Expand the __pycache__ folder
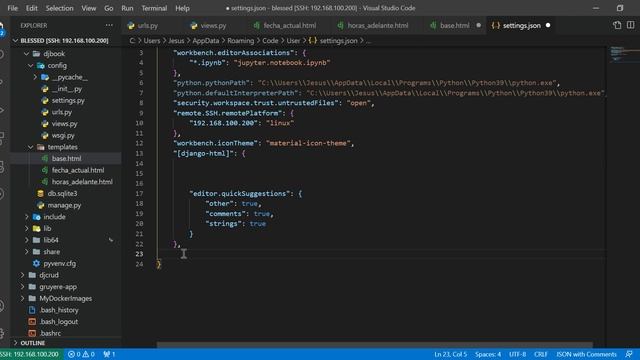 pos(35,77)
